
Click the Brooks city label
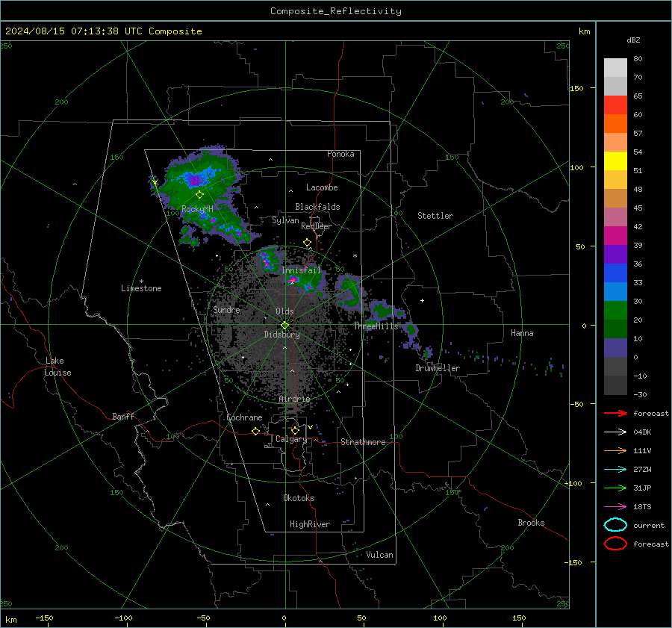pos(531,523)
